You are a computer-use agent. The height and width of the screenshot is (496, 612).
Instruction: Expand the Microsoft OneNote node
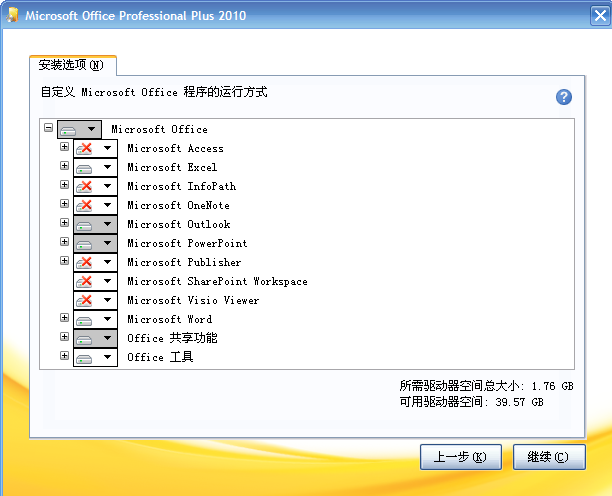[x=64, y=204]
